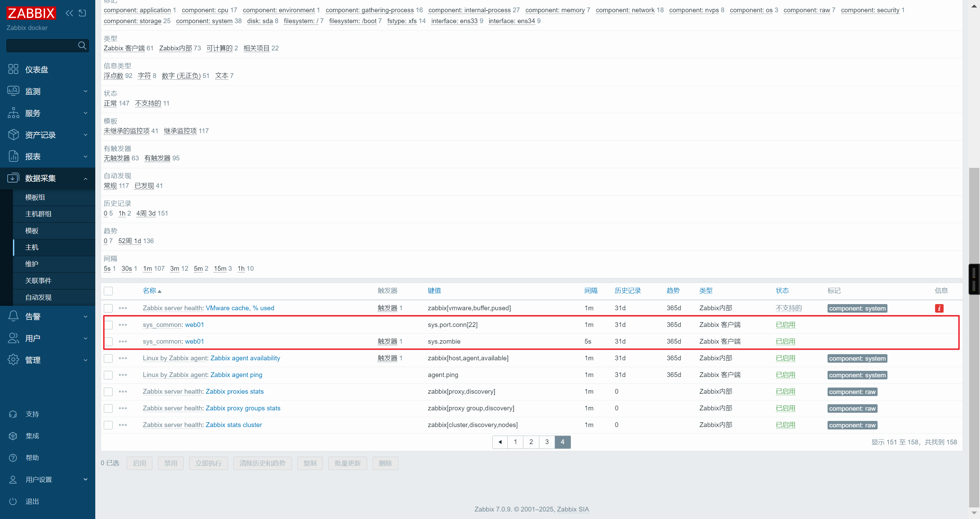Click the 集成 integrations icon
The image size is (980, 519).
coord(13,436)
